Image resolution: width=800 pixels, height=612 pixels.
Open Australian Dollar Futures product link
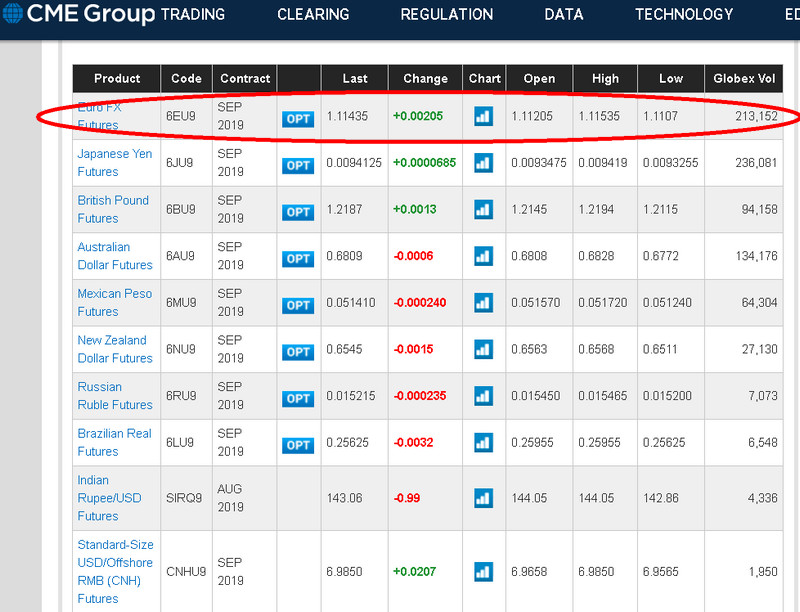coord(115,256)
